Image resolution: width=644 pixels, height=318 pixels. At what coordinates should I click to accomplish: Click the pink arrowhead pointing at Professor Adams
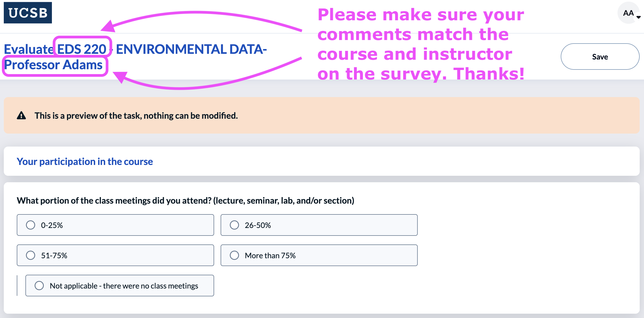[120, 77]
